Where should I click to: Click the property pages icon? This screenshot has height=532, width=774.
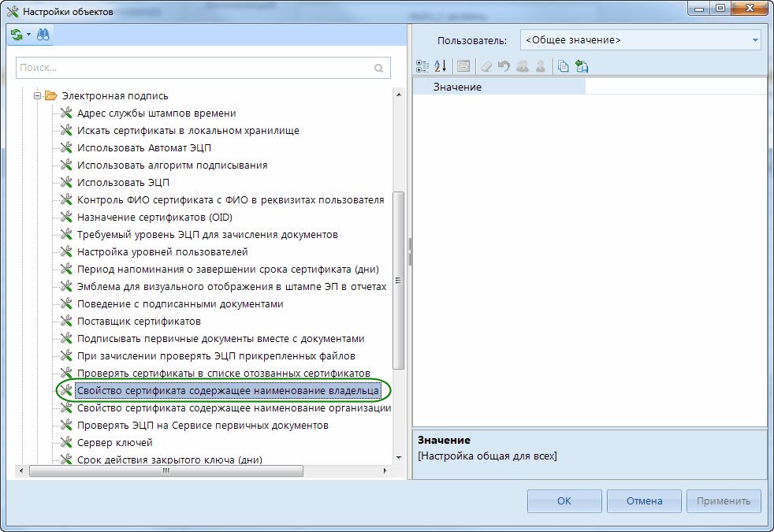[x=463, y=67]
